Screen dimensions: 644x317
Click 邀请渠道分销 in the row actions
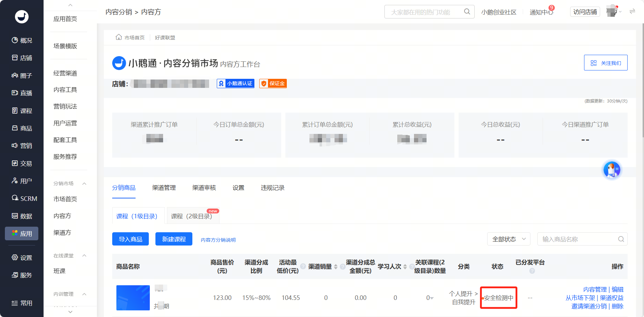(589, 306)
